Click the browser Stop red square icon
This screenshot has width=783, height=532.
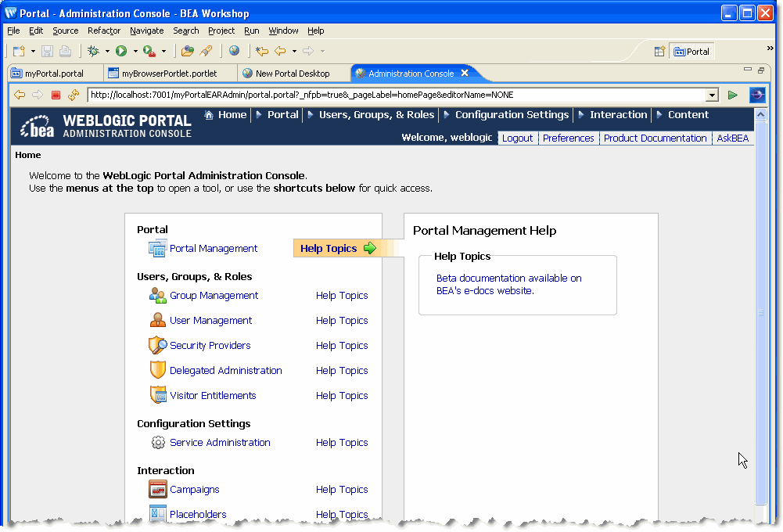pyautogui.click(x=56, y=95)
